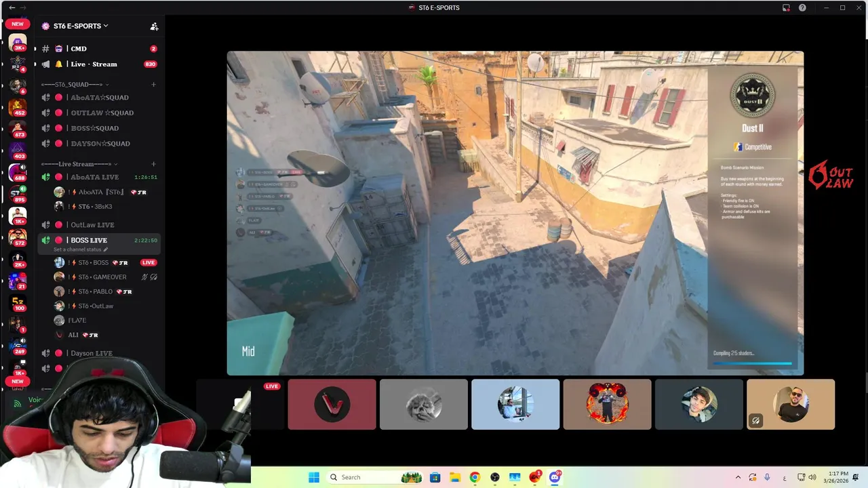This screenshot has width=868, height=488.
Task: Open server icon with 2K+ badge
Action: pos(18,260)
